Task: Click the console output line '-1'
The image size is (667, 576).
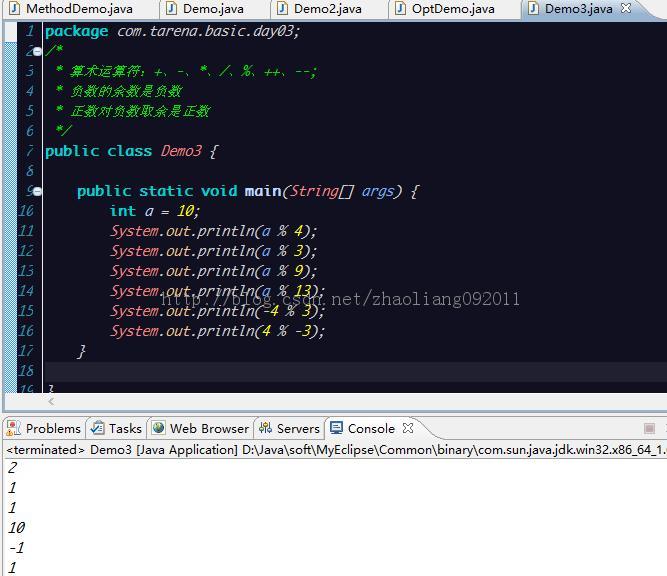Action: coord(17,548)
